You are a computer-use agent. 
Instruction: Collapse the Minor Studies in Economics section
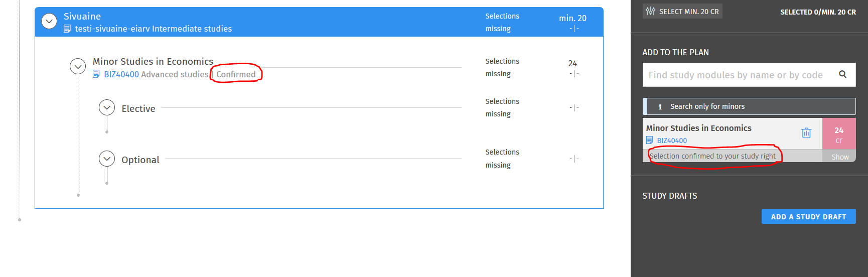(78, 66)
